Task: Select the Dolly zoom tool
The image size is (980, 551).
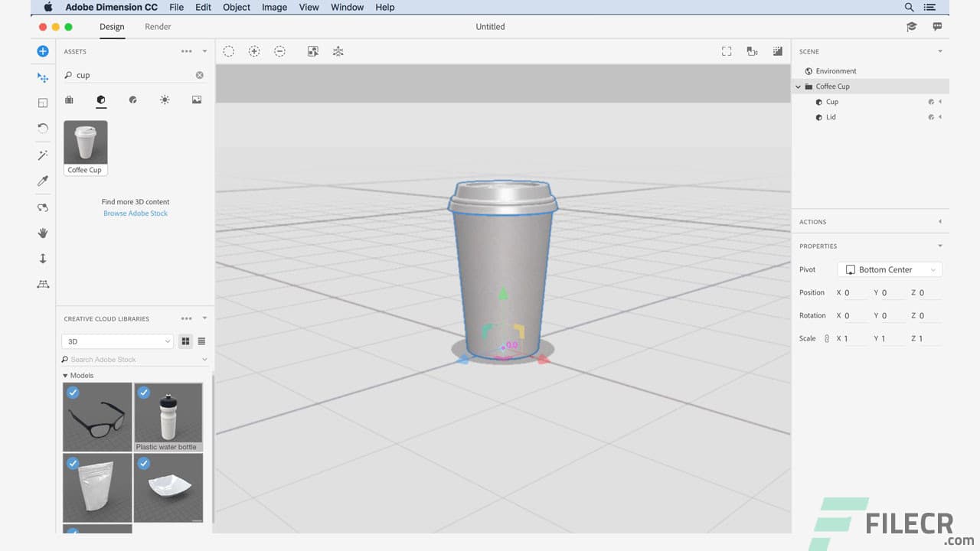Action: (x=43, y=259)
